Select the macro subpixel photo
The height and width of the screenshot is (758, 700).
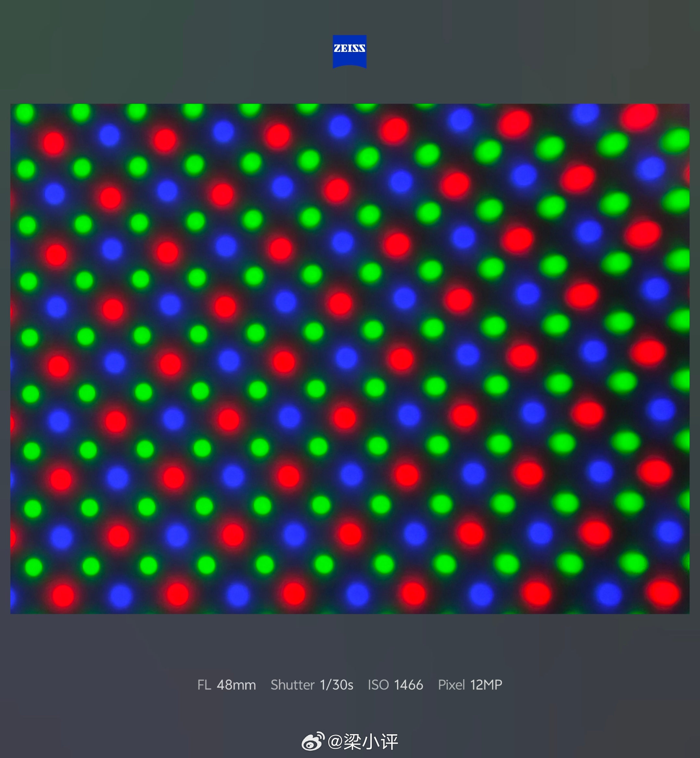[350, 359]
